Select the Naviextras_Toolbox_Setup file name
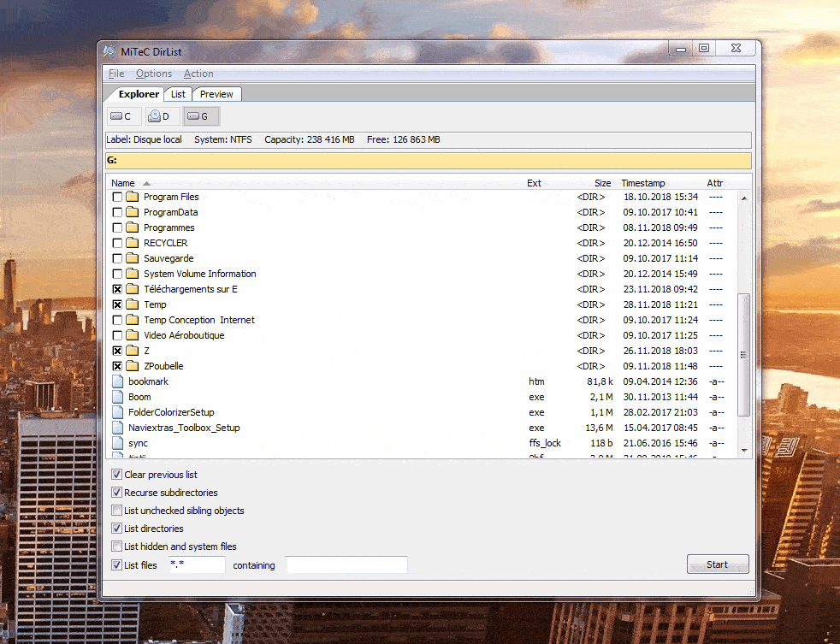The height and width of the screenshot is (644, 840). click(x=184, y=428)
